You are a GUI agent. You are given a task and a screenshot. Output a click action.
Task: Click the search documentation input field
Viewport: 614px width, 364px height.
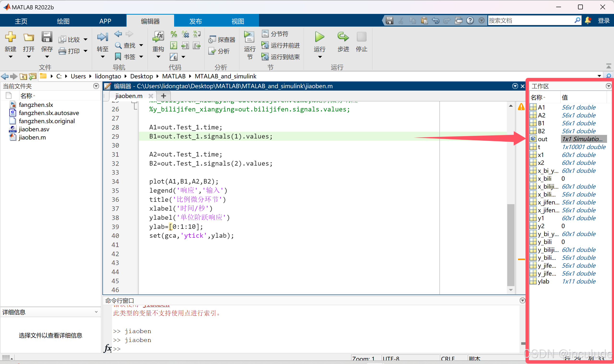530,21
